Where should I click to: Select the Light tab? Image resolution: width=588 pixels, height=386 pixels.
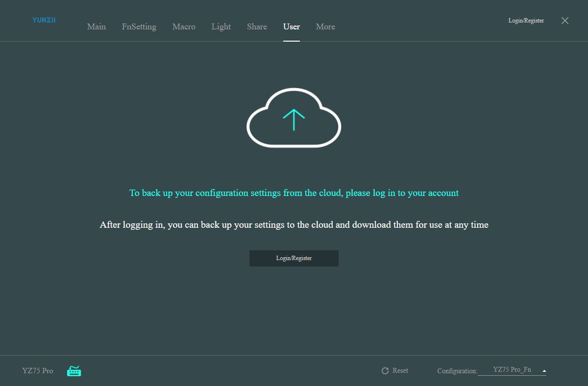click(x=221, y=26)
